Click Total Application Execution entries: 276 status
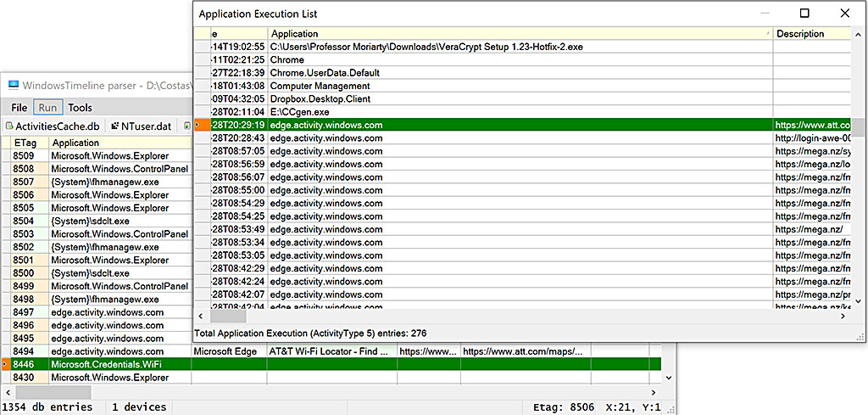868x415 pixels. (310, 333)
